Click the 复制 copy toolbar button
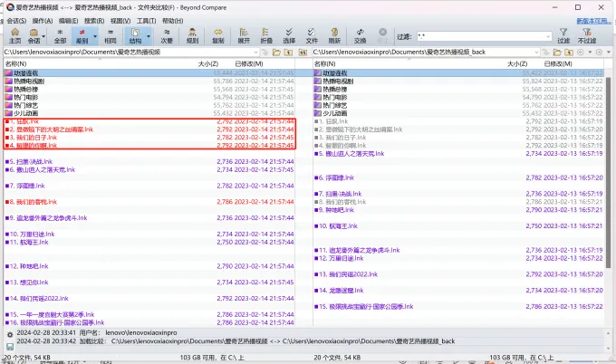Image resolution: width=616 pixels, height=364 pixels. (218, 35)
